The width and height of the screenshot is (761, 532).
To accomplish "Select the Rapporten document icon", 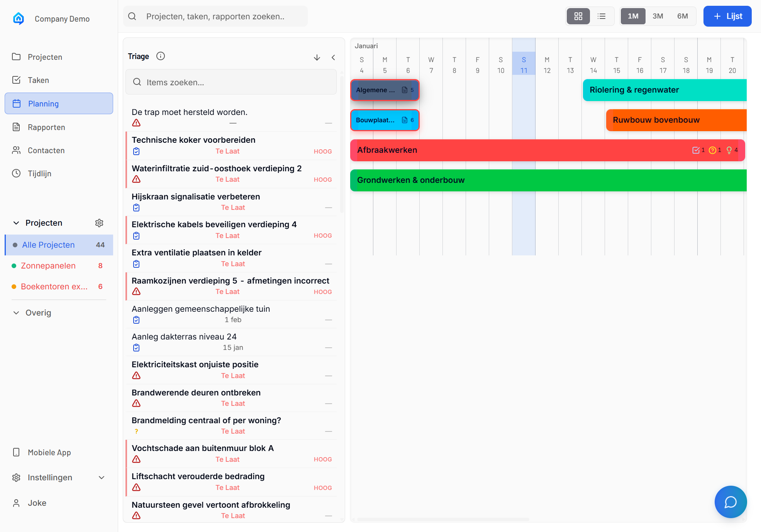I will coord(16,127).
